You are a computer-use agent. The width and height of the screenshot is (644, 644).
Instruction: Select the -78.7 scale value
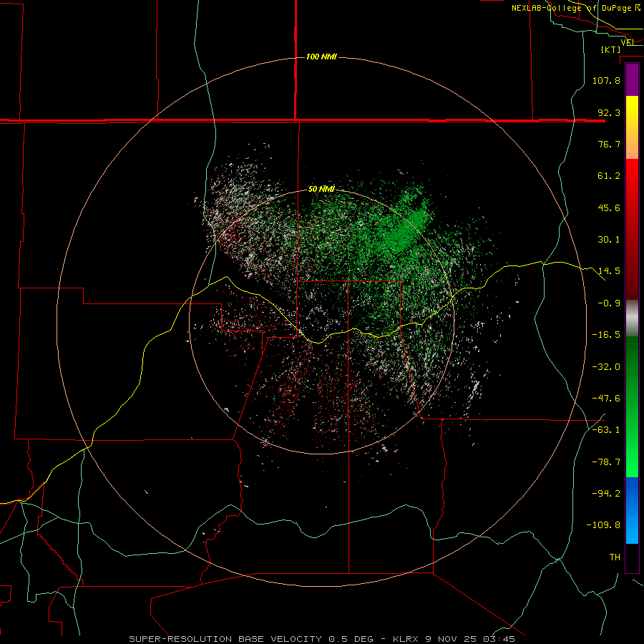tap(606, 462)
